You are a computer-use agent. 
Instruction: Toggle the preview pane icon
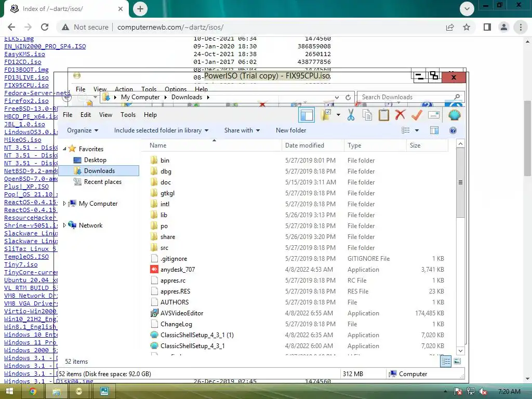pyautogui.click(x=434, y=130)
